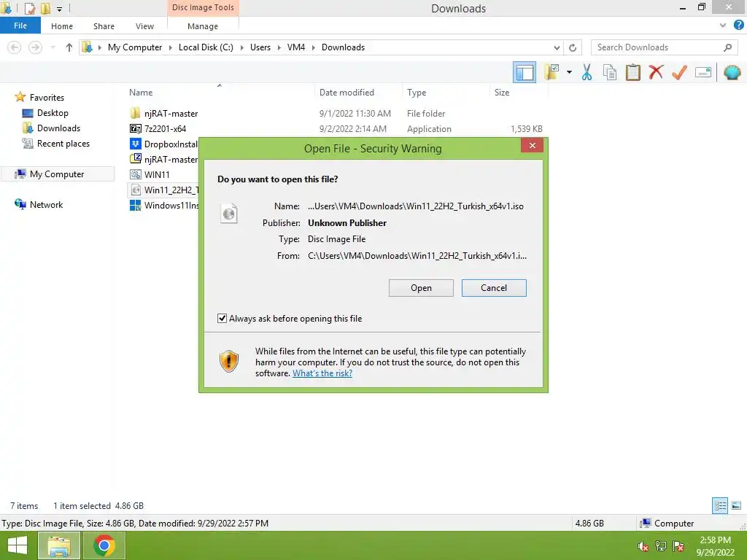Switch to details view in status bar

(x=720, y=505)
